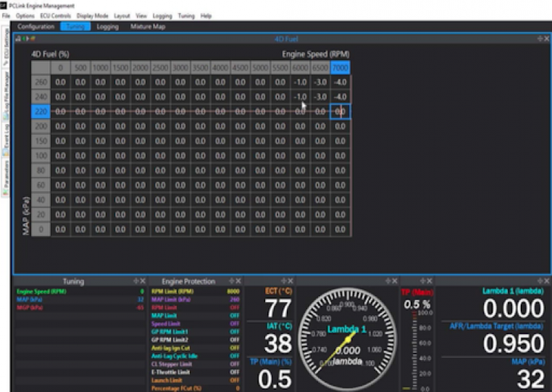This screenshot has width=552, height=392.
Task: Select the Speed Limit row
Action: (x=196, y=324)
